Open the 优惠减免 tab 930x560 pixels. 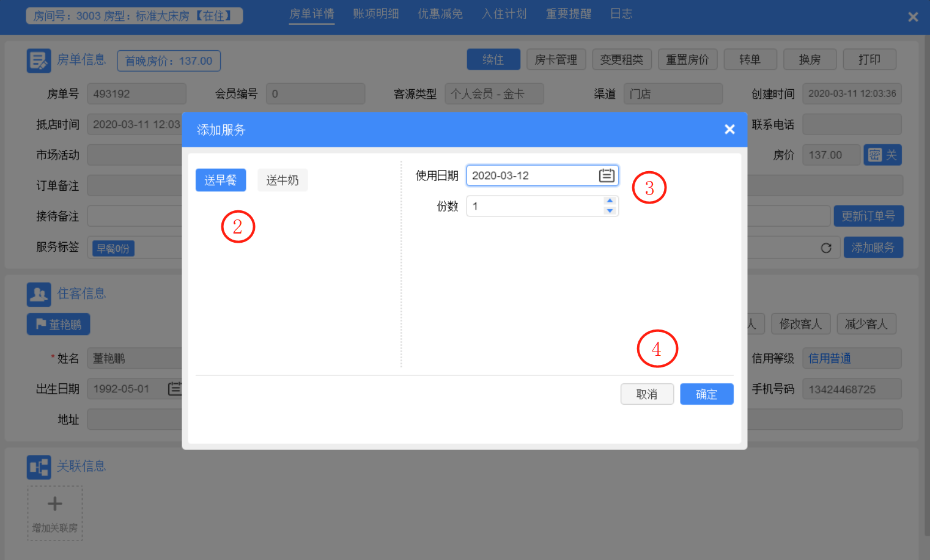tap(440, 13)
